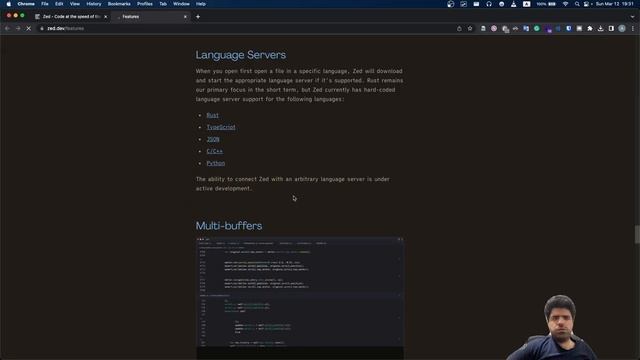
Task: Follow the Rust language link
Action: pyautogui.click(x=212, y=116)
